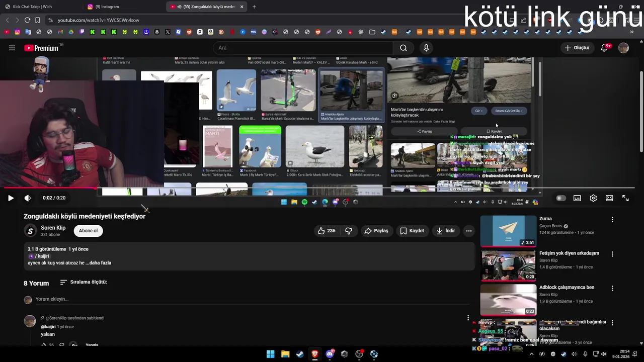Image resolution: width=644 pixels, height=362 pixels.
Task: Open File Explorer from taskbar
Action: (x=285, y=354)
